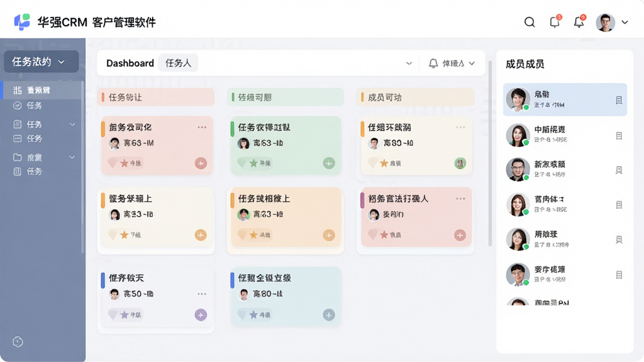The image size is (644, 362).
Task: Click the 成员成员 panel heading
Action: point(525,64)
